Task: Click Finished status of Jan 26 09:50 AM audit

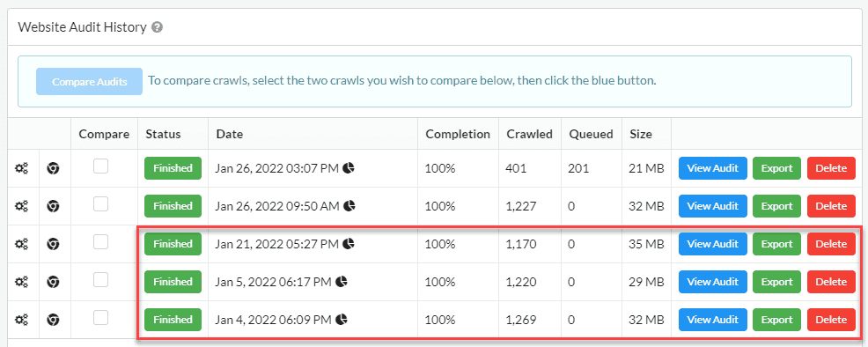Action: (173, 206)
